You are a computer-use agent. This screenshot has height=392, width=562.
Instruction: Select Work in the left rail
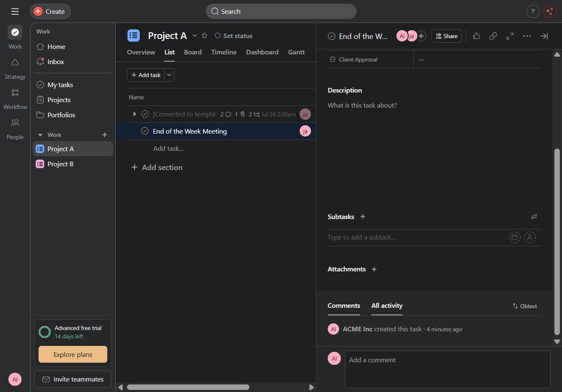[15, 37]
